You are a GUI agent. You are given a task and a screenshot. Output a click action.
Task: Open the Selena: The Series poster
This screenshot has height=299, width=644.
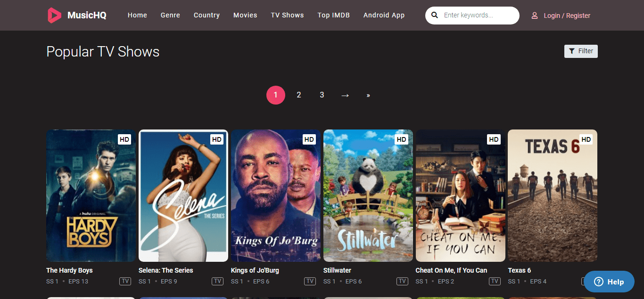click(x=183, y=195)
